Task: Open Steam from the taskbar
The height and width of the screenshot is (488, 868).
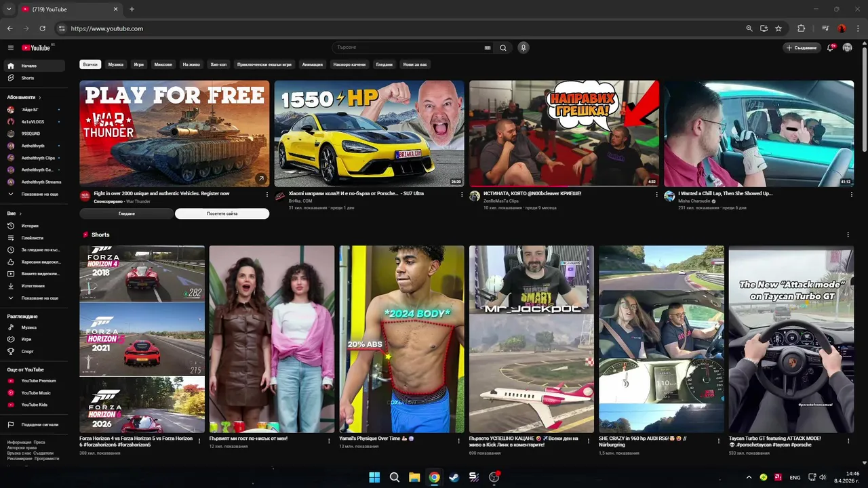Action: (x=454, y=477)
